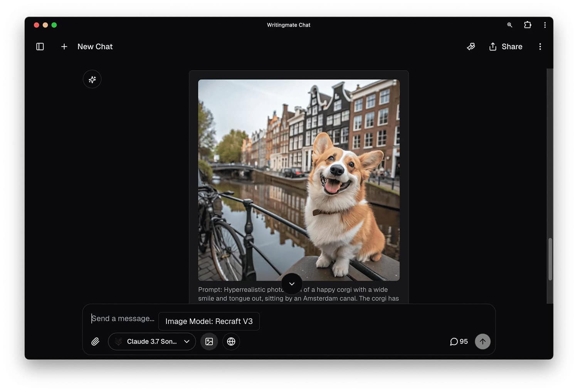Expand the image prompt with the chevron
The width and height of the screenshot is (578, 392).
coord(292,284)
